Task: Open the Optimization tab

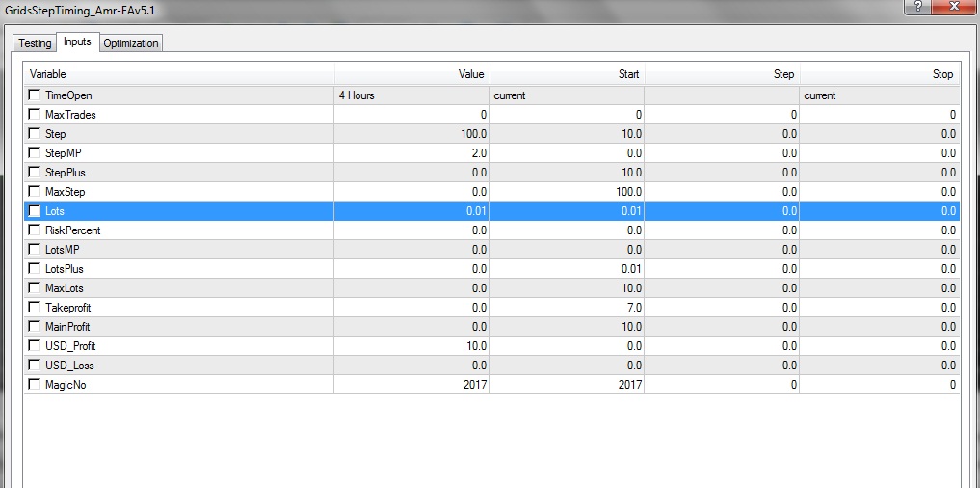Action: 131,43
